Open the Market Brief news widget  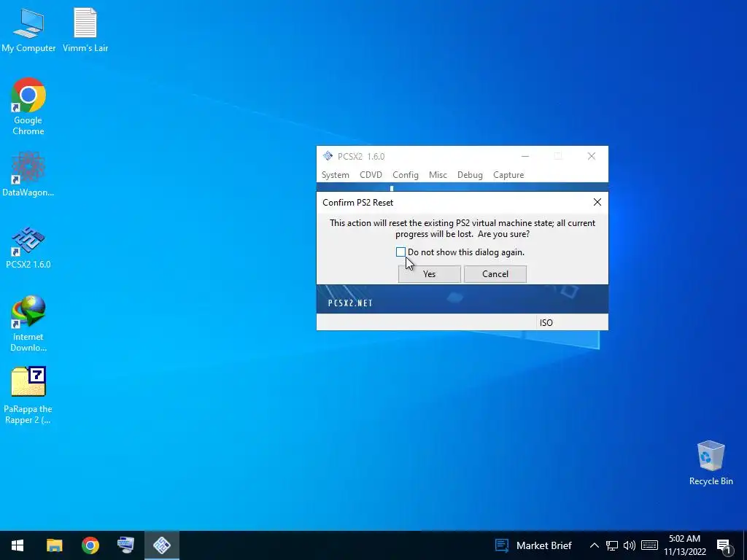point(533,545)
